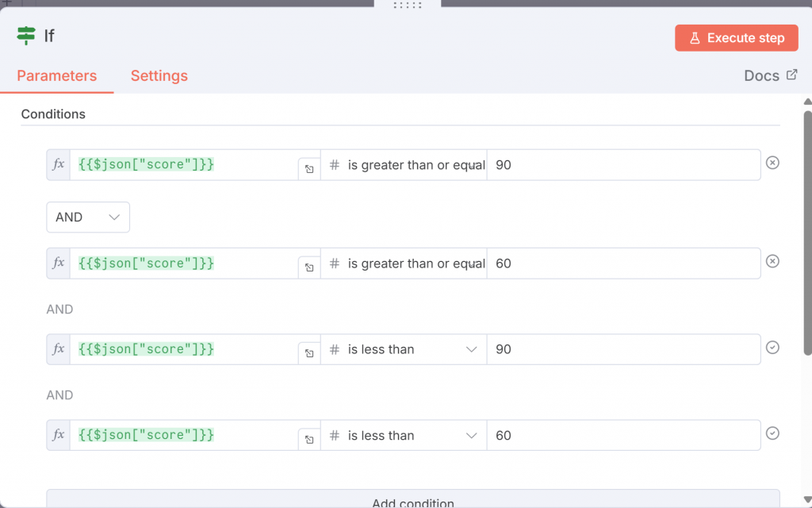This screenshot has height=508, width=812.
Task: Expand the 'is less than' dropdown for value 60
Action: 404,436
